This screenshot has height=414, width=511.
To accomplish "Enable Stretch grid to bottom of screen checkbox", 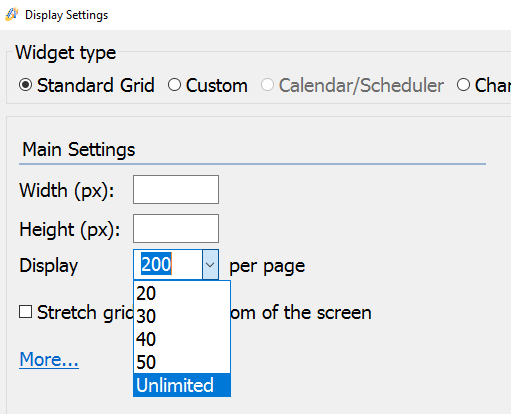I will [25, 312].
